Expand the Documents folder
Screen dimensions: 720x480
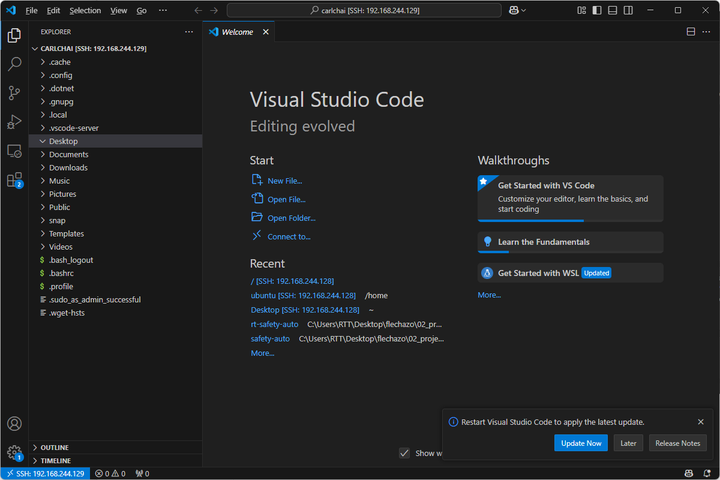tap(115, 155)
